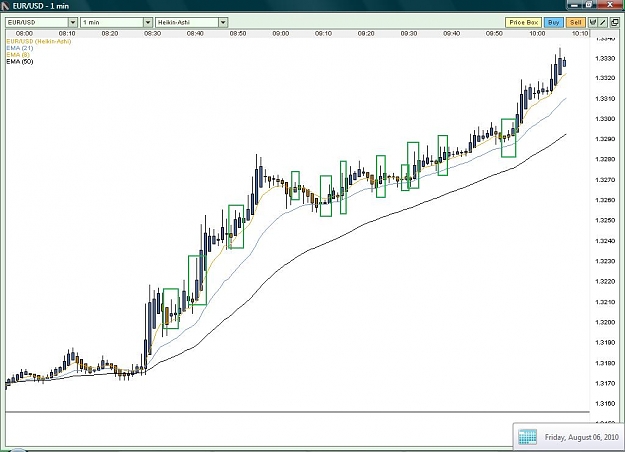
Task: Click the Friday, August 06, 2010 date
Action: pos(582,437)
